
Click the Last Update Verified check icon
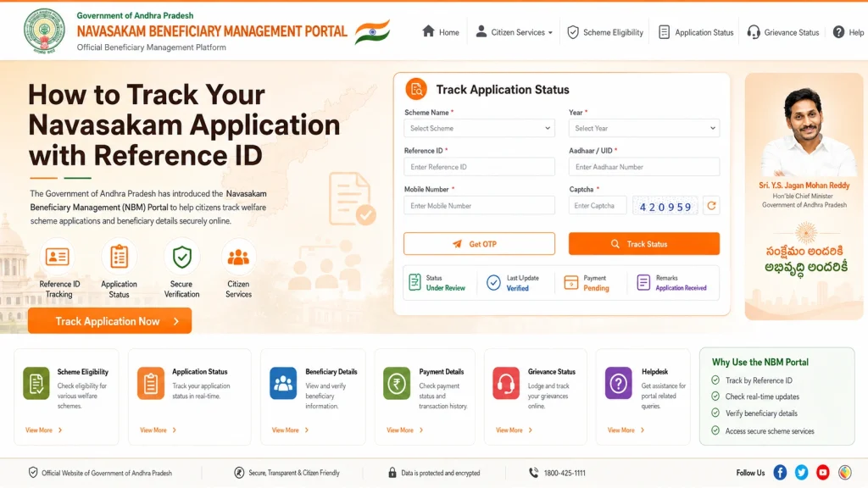click(493, 283)
